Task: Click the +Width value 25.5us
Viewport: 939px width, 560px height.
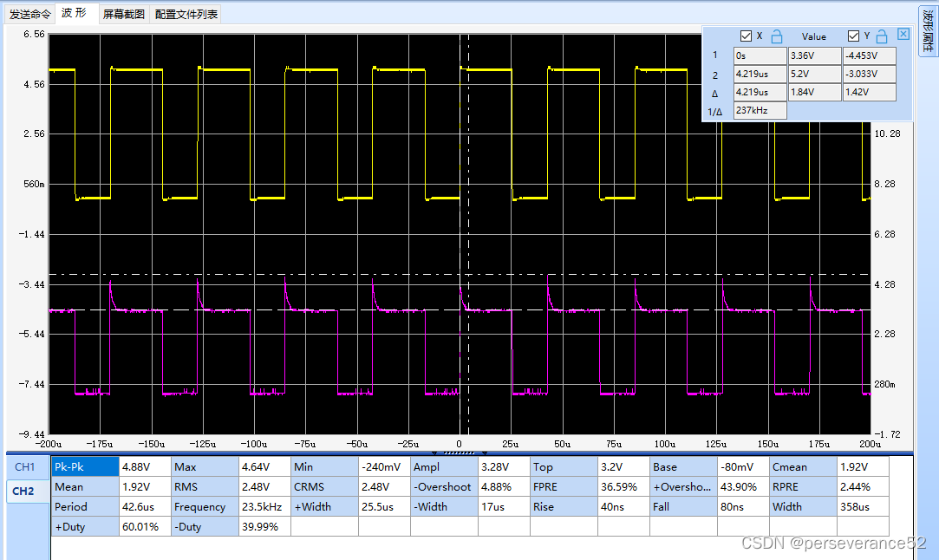Action: click(x=384, y=507)
